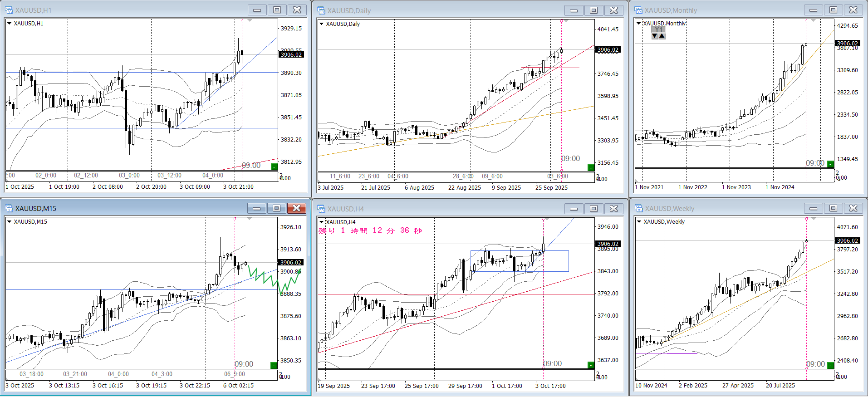Toggle the green minus square in Weekly chart
The width and height of the screenshot is (868, 397).
click(830, 365)
